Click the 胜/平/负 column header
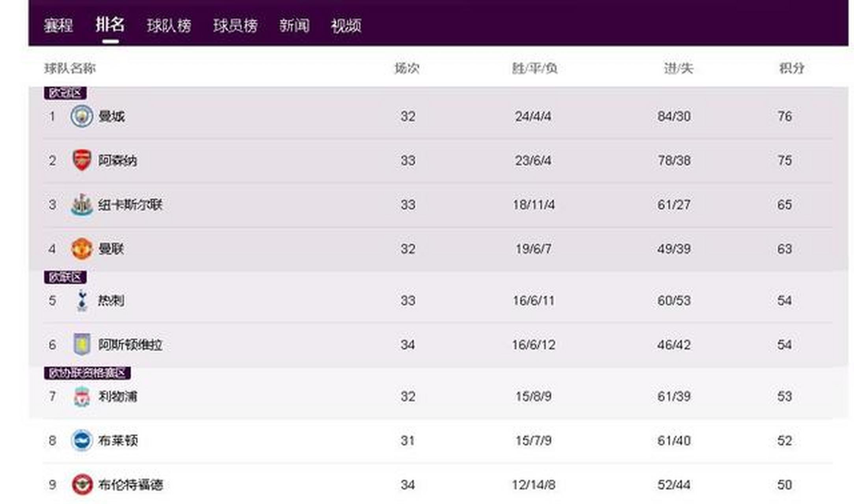 click(534, 69)
